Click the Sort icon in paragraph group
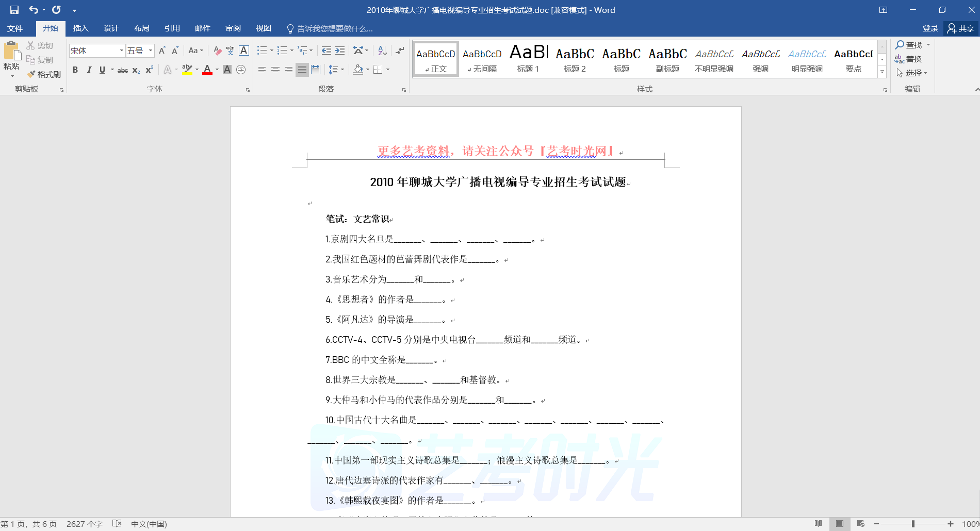 click(382, 51)
